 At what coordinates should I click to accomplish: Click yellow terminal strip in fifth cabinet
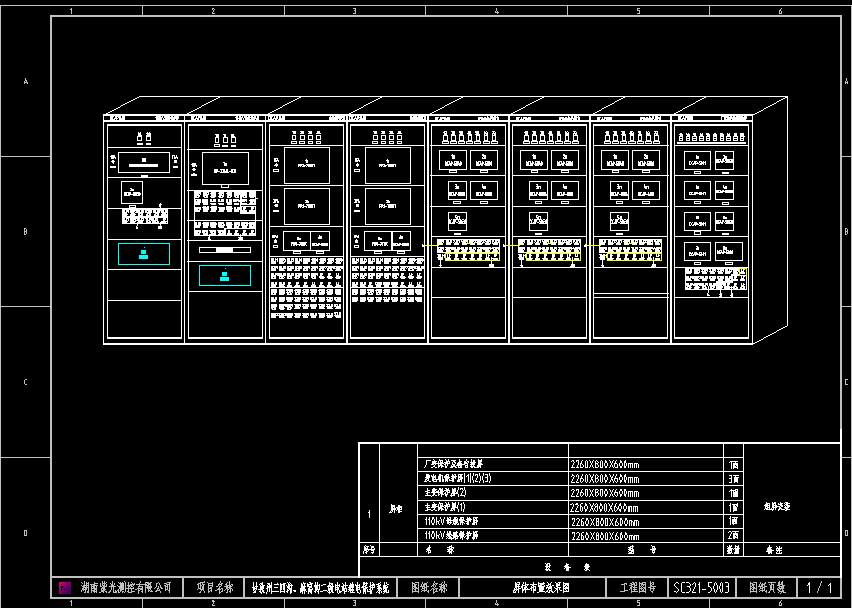(x=468, y=258)
